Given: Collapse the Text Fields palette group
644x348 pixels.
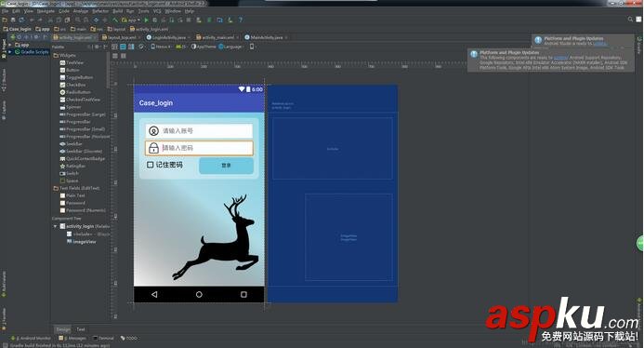Looking at the screenshot, I should pyautogui.click(x=76, y=188).
